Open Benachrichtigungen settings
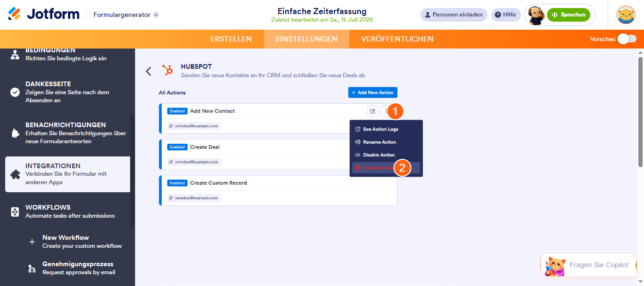 coord(68,133)
